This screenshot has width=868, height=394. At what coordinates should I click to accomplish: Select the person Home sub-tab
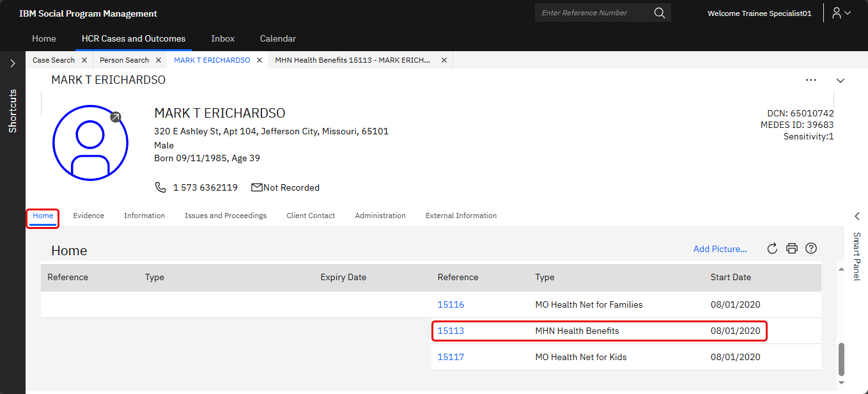coord(43,216)
